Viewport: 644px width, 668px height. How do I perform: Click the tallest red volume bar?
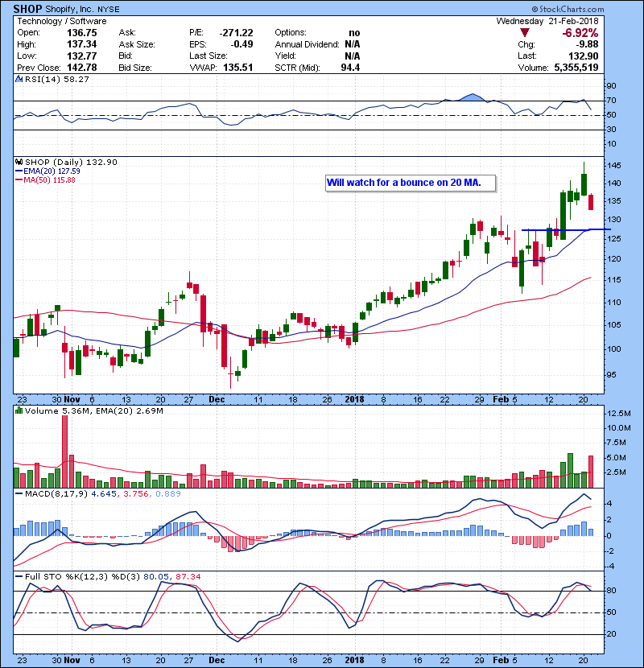[64, 452]
